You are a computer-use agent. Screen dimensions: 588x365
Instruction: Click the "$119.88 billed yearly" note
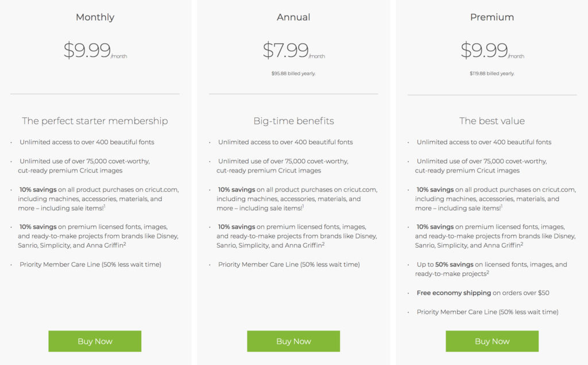tap(492, 74)
